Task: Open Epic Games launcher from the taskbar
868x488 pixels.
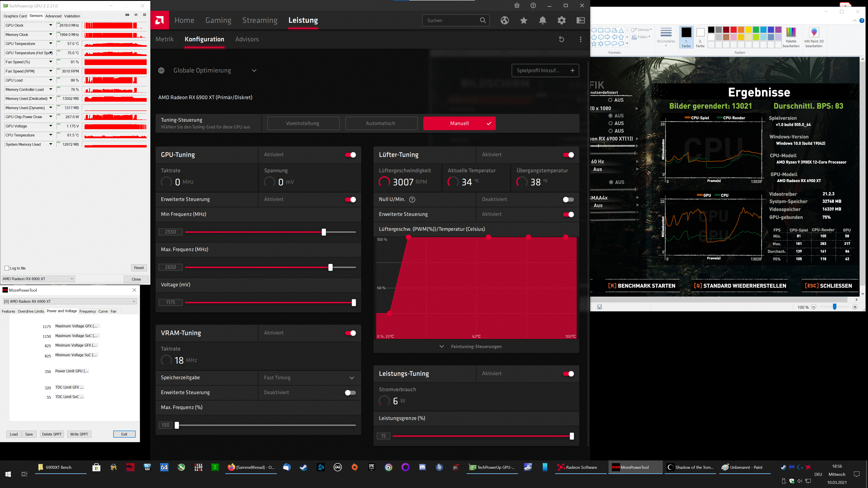Action: (371, 467)
